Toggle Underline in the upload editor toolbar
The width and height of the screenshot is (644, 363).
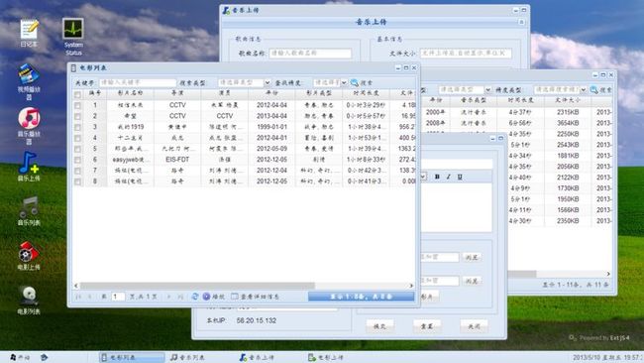460,177
